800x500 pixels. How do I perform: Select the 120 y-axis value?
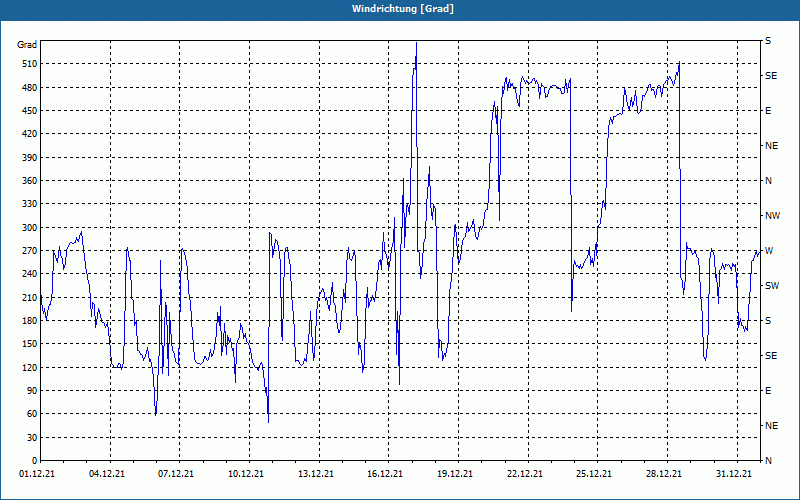coord(30,367)
